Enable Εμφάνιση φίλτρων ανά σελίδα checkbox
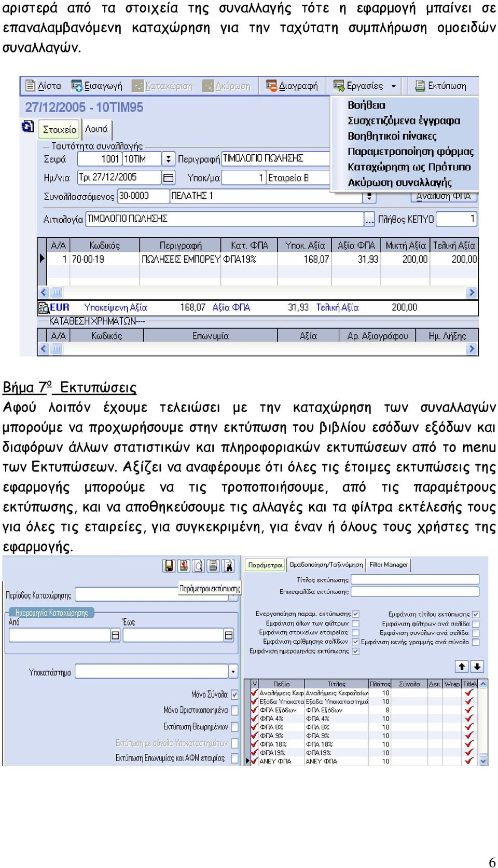498x868 pixels. pyautogui.click(x=476, y=624)
